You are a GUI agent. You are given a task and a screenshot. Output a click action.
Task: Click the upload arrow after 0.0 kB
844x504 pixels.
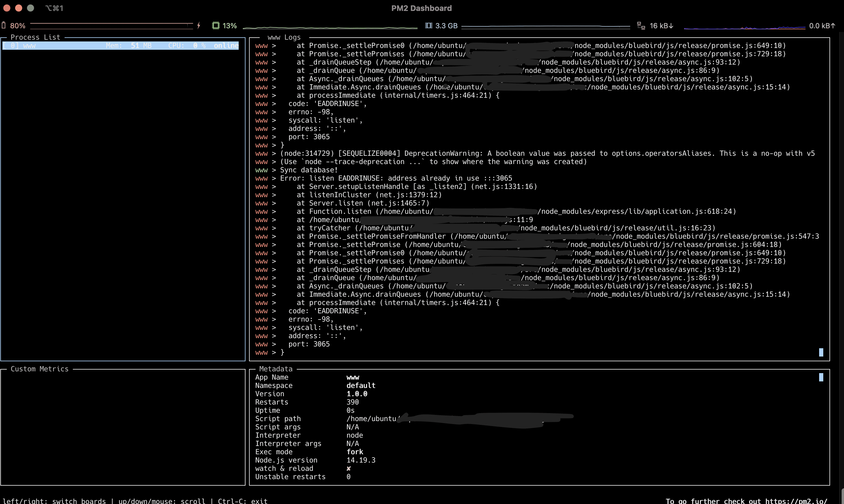pos(832,26)
